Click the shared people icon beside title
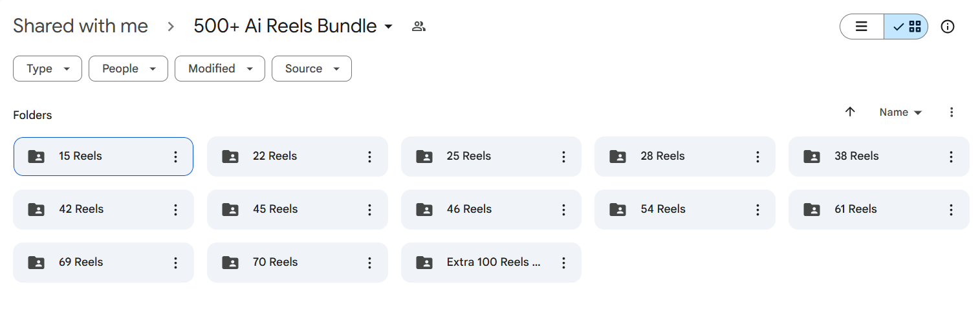Viewport: 980px width, 315px height. click(x=419, y=27)
